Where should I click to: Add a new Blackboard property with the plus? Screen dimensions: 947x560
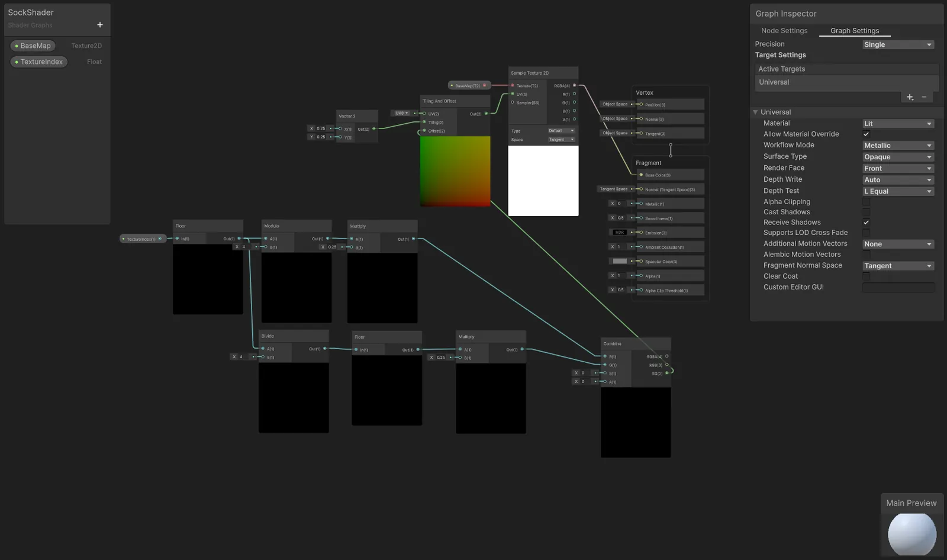pos(100,25)
